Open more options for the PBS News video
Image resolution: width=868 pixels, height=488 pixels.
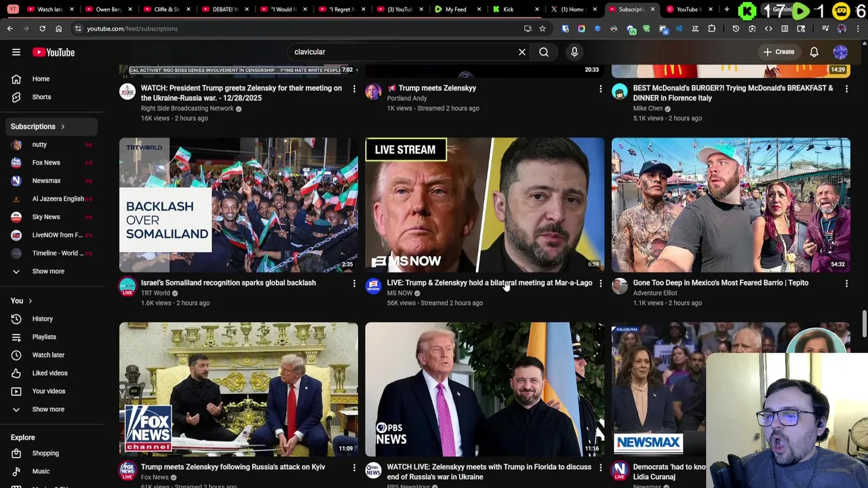pos(600,468)
